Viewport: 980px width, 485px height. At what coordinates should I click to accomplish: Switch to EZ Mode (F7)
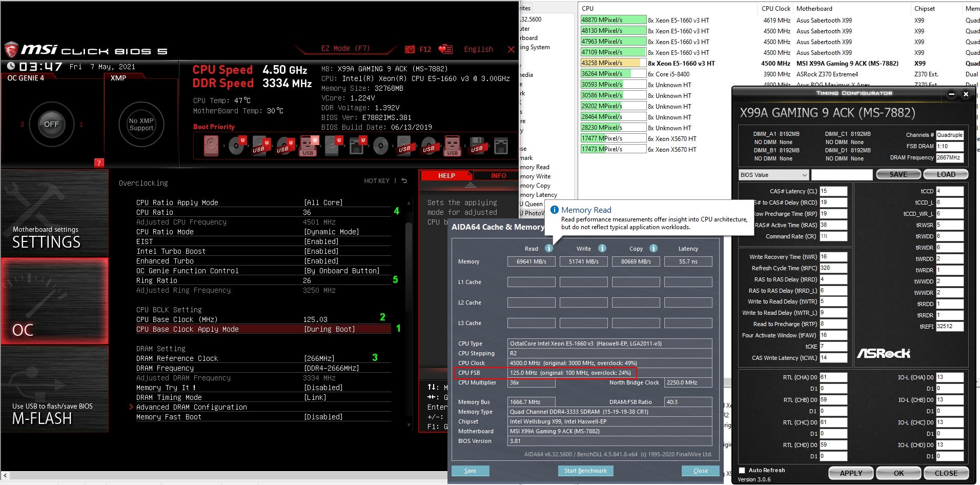point(345,48)
